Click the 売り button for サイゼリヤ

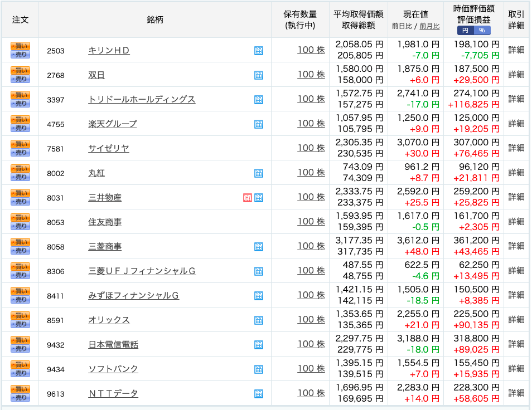(21, 153)
